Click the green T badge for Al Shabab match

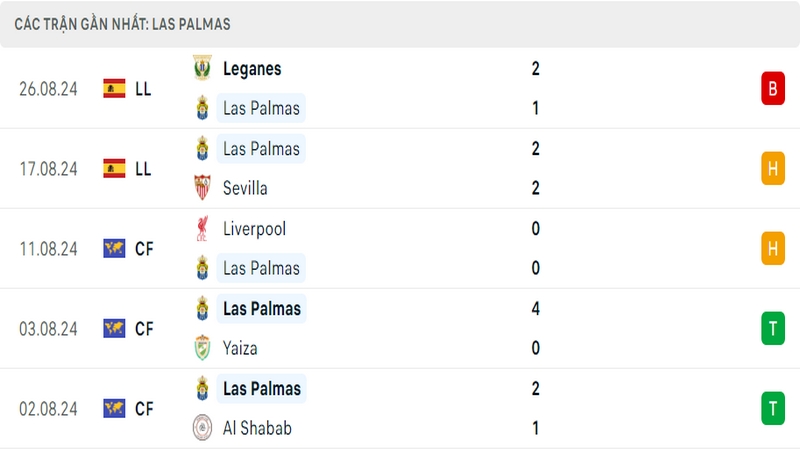coord(773,408)
